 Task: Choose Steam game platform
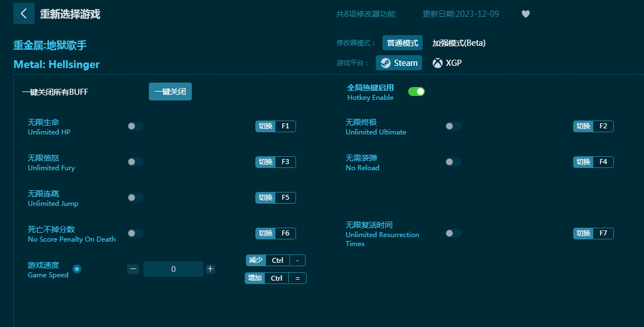click(399, 63)
